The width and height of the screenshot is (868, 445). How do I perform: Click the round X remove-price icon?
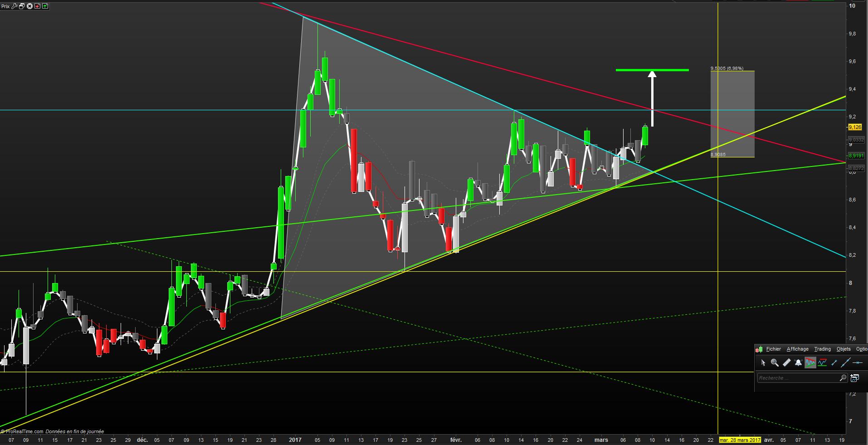(29, 6)
